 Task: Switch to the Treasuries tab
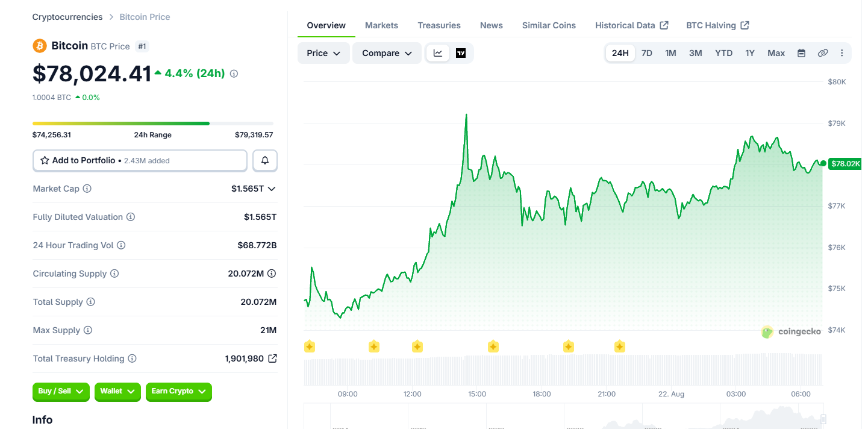click(x=439, y=25)
